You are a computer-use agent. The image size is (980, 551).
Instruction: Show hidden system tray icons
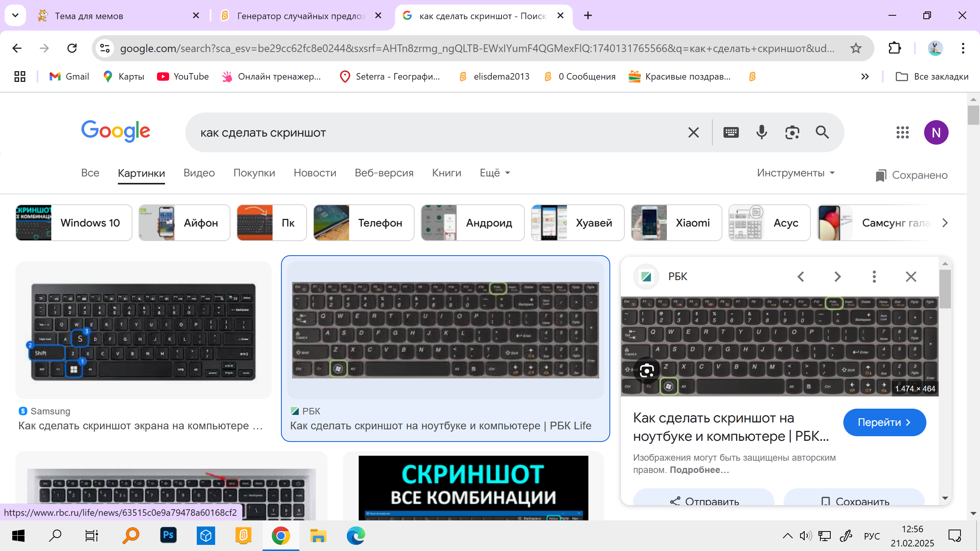[787, 536]
